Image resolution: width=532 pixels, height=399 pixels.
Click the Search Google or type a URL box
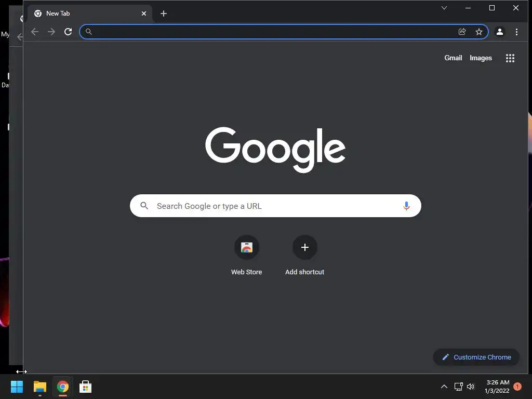275,206
